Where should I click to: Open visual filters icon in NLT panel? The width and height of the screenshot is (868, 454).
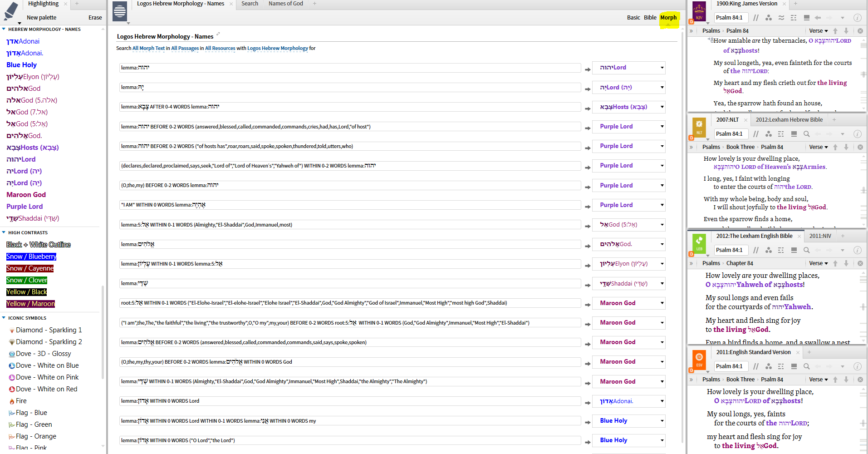[x=769, y=134]
